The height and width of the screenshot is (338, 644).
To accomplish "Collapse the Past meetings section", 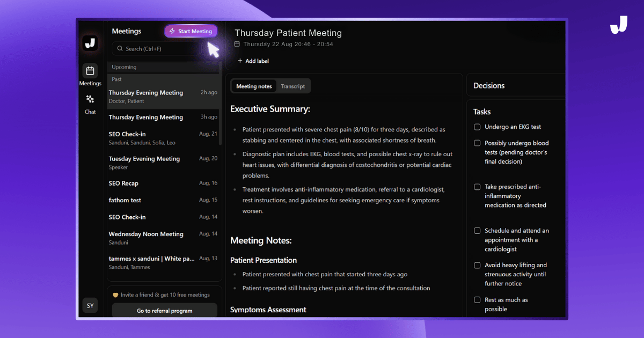I will coord(117,79).
